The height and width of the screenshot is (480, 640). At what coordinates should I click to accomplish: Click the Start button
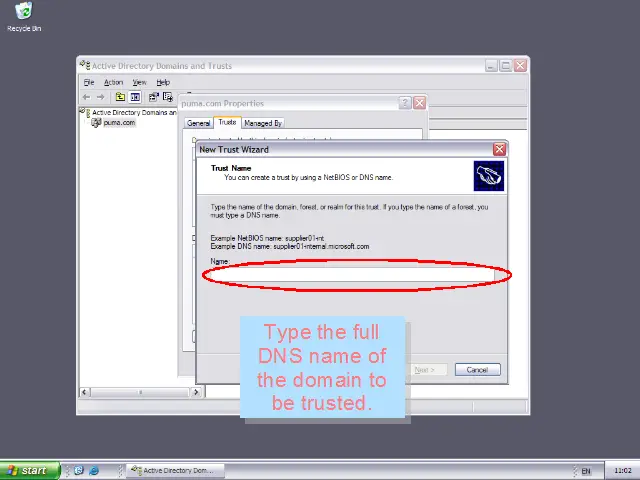[x=27, y=470]
